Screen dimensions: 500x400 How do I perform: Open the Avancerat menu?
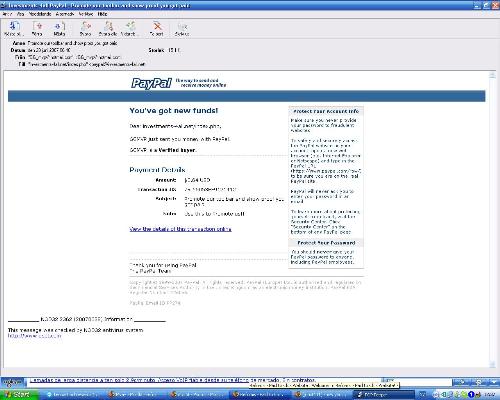point(65,14)
